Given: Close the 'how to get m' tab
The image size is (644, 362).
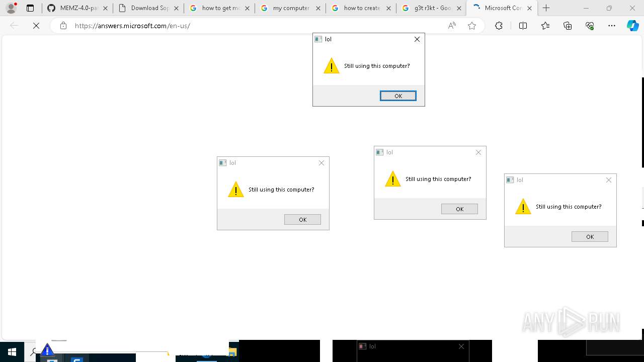Looking at the screenshot, I should 247,8.
